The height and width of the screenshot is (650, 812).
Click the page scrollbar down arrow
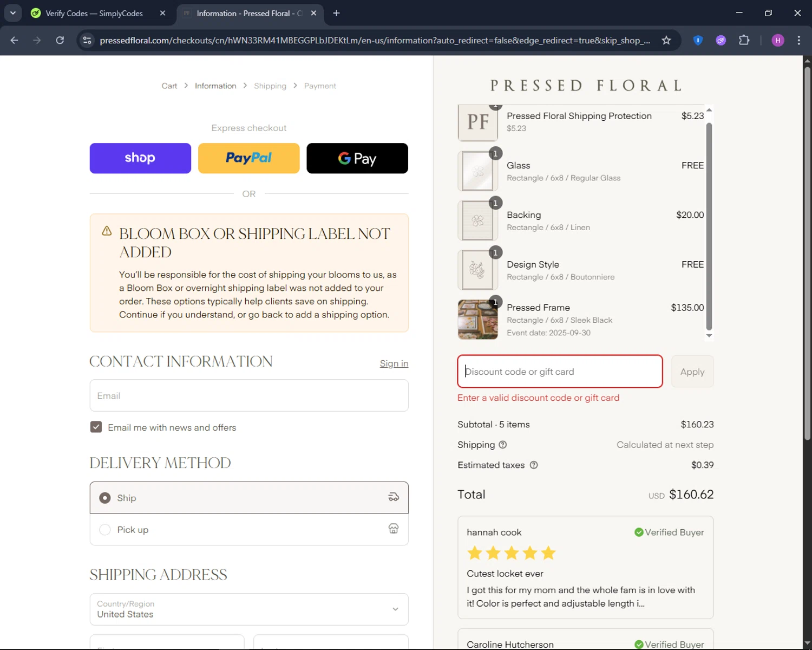[x=807, y=643]
